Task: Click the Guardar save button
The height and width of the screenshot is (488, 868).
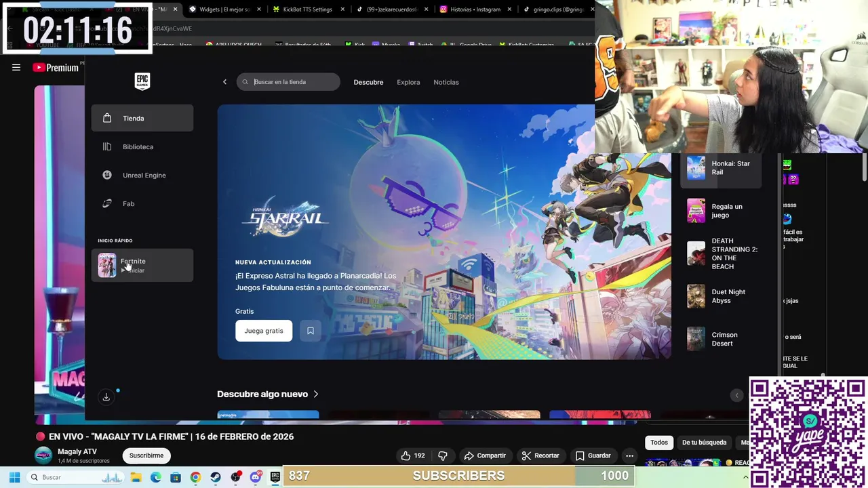Action: point(593,455)
